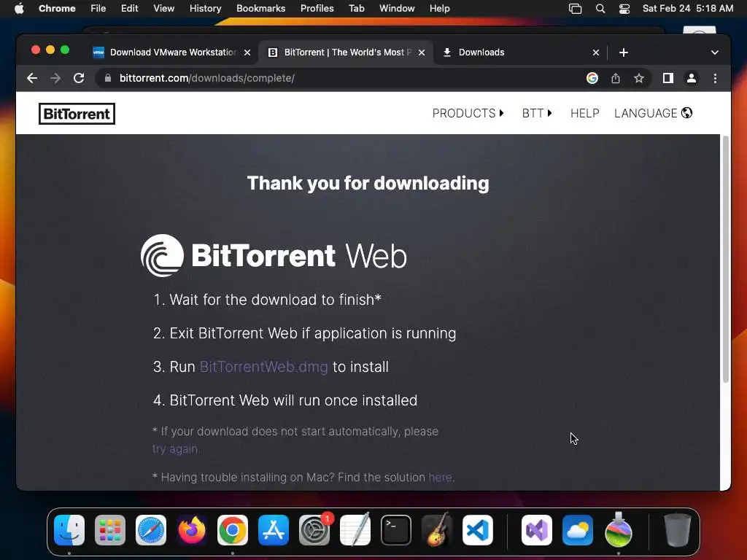Close the VMware Workstation tab

point(247,52)
